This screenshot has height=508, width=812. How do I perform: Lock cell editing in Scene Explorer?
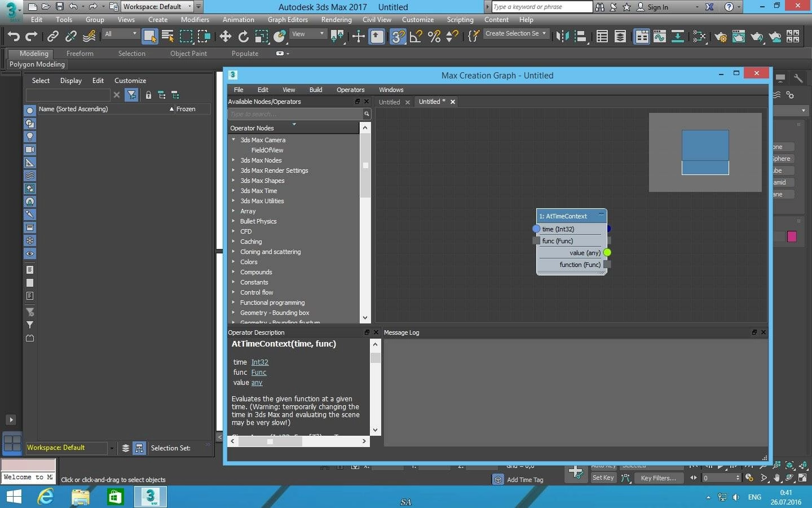click(148, 95)
